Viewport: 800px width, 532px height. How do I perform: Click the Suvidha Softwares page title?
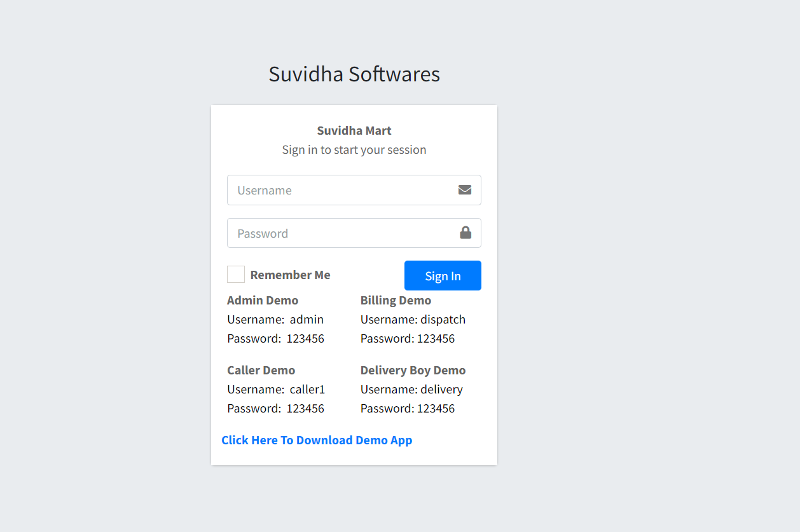354,74
